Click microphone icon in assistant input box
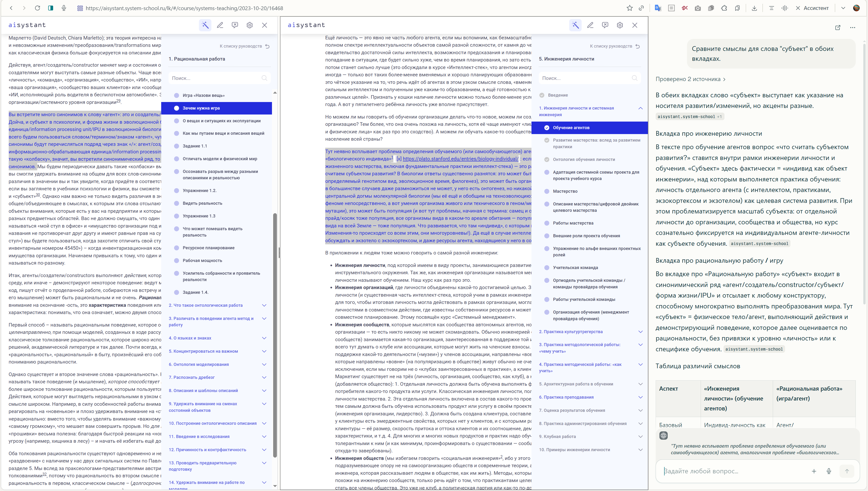 coord(829,471)
